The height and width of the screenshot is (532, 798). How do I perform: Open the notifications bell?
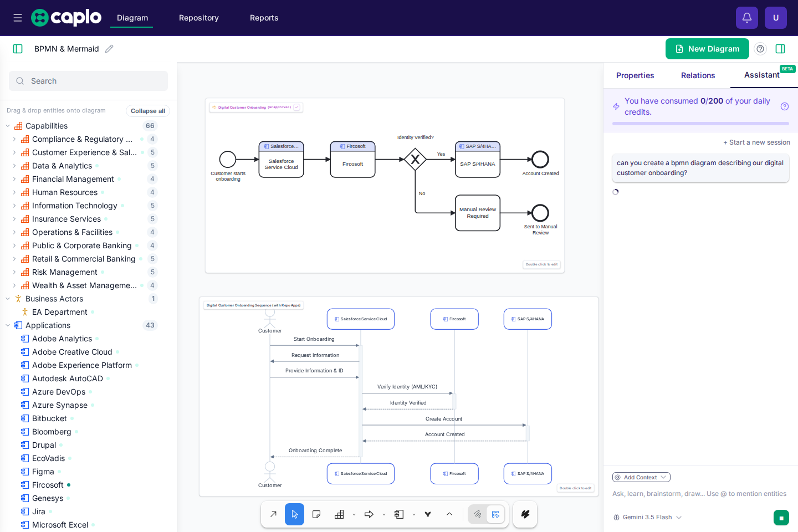(x=747, y=18)
